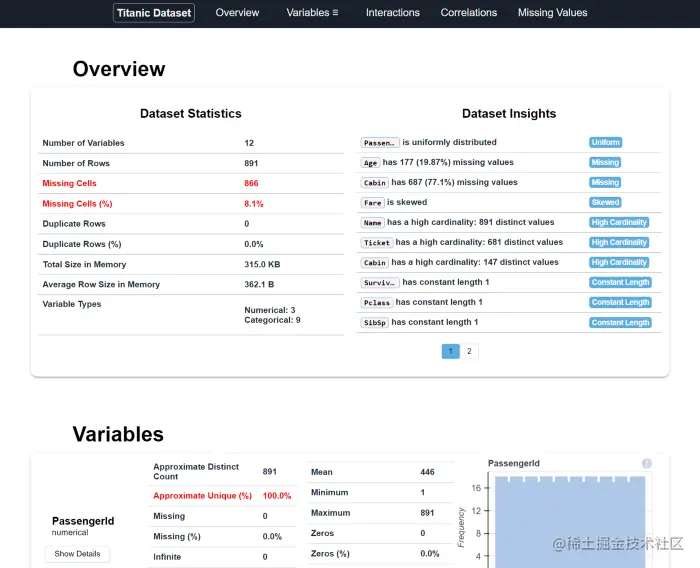Click the Average Row Size value 362.1 B
Screen dimensions: 700x568
click(259, 284)
